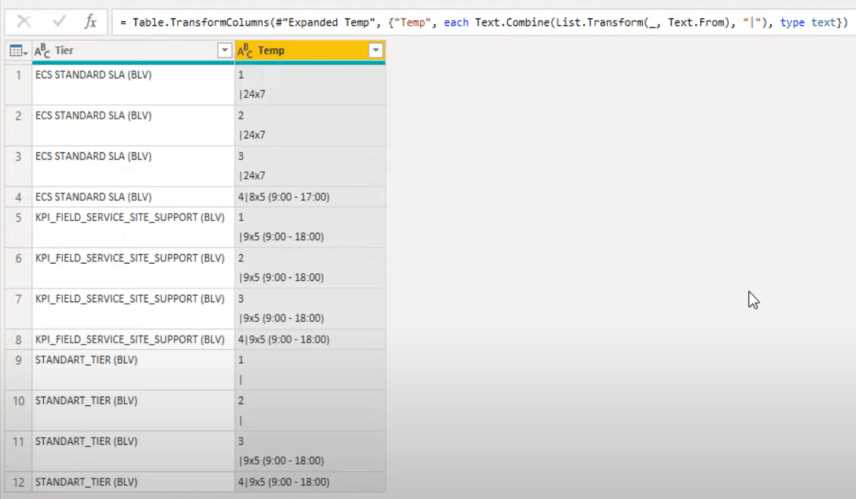
Task: Click Temp cell in row 12 '4|9x5 (9:00 - 18:00)'
Action: pos(310,482)
